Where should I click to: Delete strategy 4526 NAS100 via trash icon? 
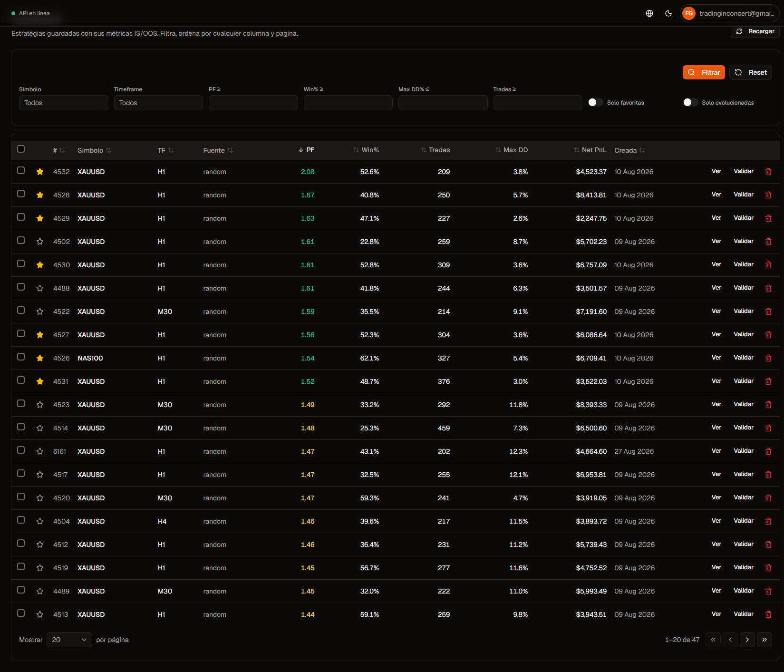click(x=768, y=358)
